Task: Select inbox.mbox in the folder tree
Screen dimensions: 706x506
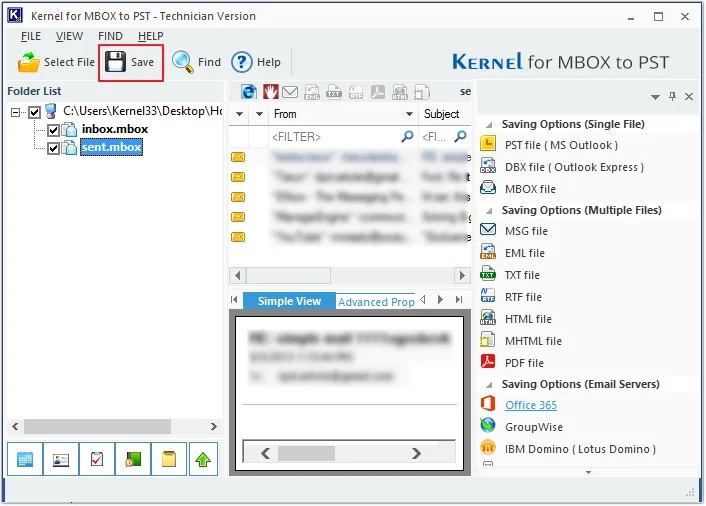Action: tap(115, 129)
